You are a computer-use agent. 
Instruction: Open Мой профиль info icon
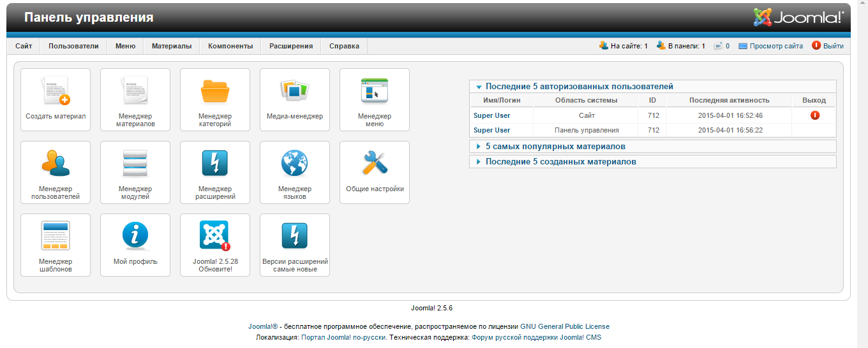(x=135, y=245)
